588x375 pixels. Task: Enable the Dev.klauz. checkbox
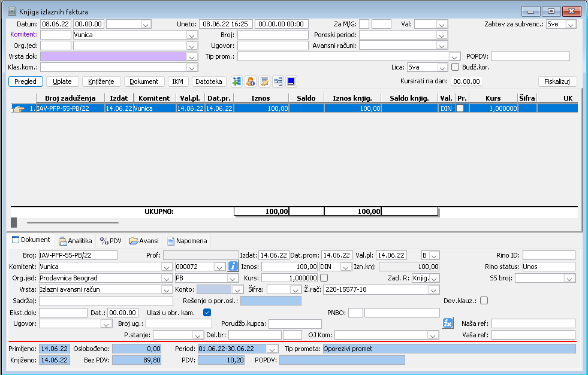point(484,301)
